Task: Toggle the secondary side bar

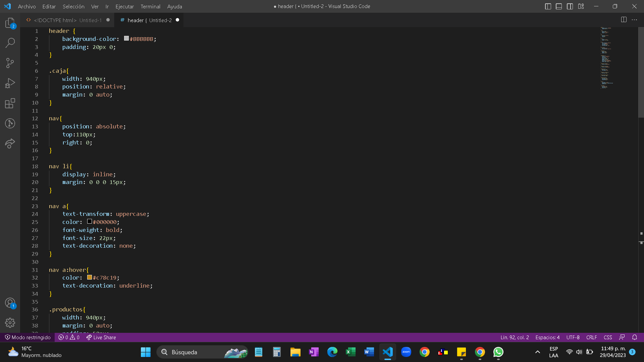Action: [570, 6]
